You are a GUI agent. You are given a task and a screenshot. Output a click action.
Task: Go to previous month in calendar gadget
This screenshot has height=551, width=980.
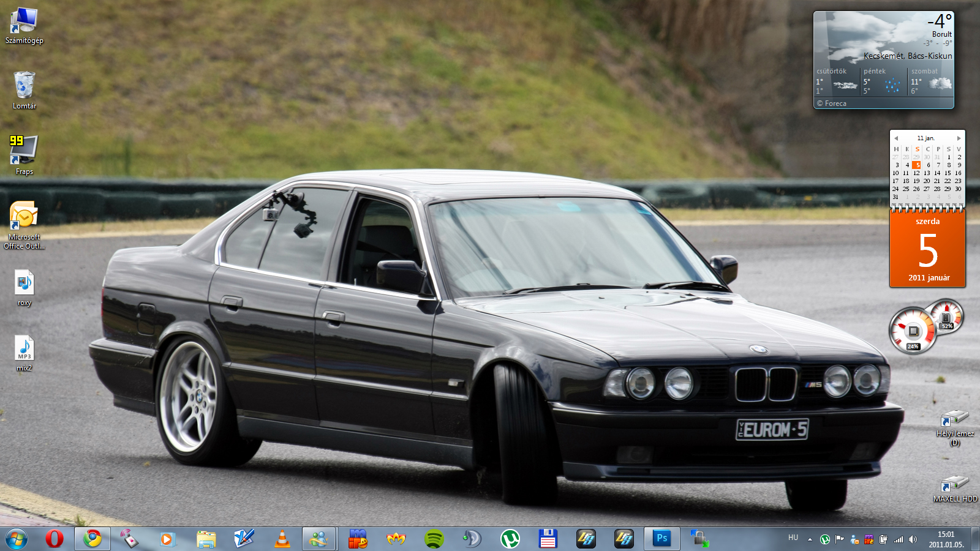pos(896,138)
